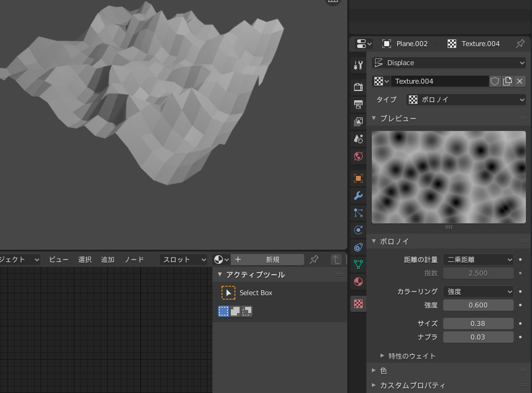Open the Displace modifier texture selector
This screenshot has width=532, height=393.
coord(449,63)
